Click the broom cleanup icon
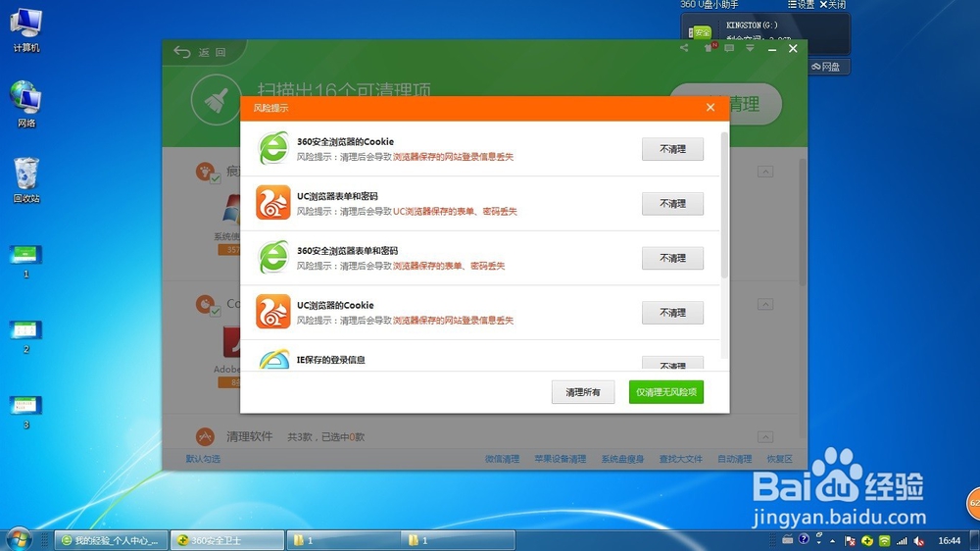Screen dimensions: 980x551 point(217,99)
